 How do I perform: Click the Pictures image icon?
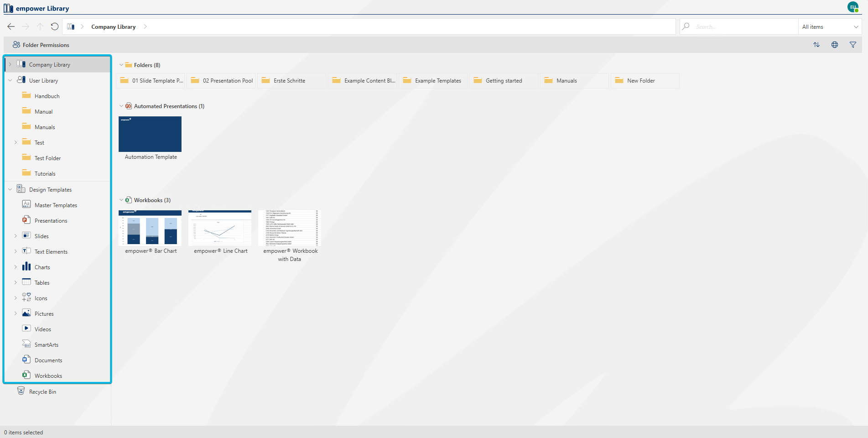[26, 313]
